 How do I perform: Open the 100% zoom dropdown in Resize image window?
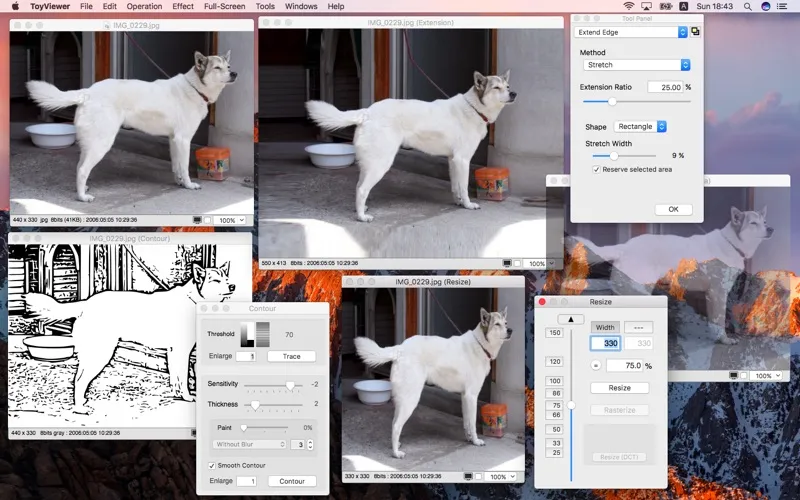(x=501, y=476)
